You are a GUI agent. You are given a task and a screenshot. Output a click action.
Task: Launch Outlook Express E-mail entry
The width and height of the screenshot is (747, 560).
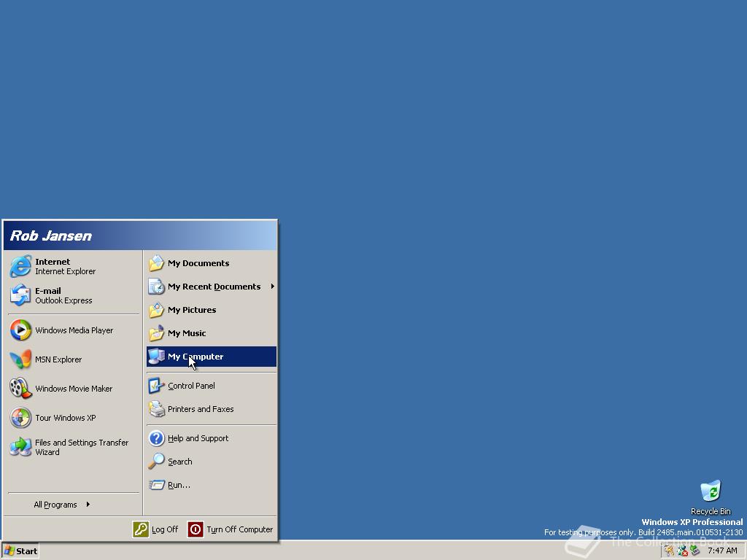(x=74, y=295)
